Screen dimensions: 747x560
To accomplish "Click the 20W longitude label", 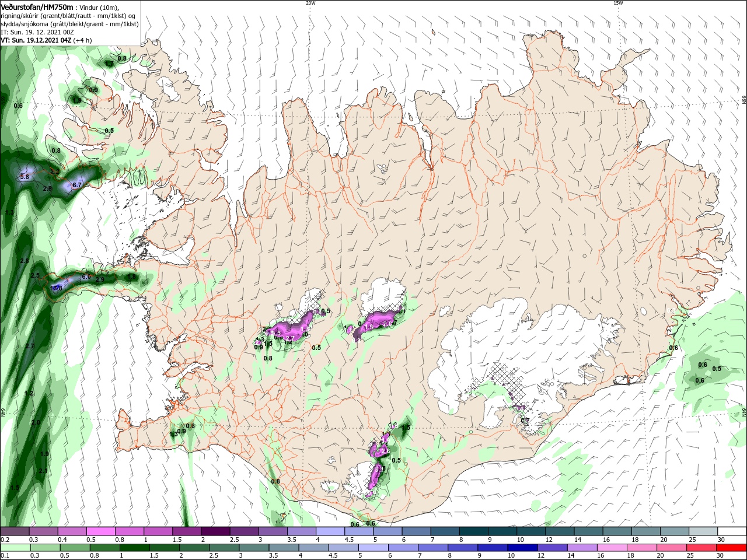I will (310, 3).
